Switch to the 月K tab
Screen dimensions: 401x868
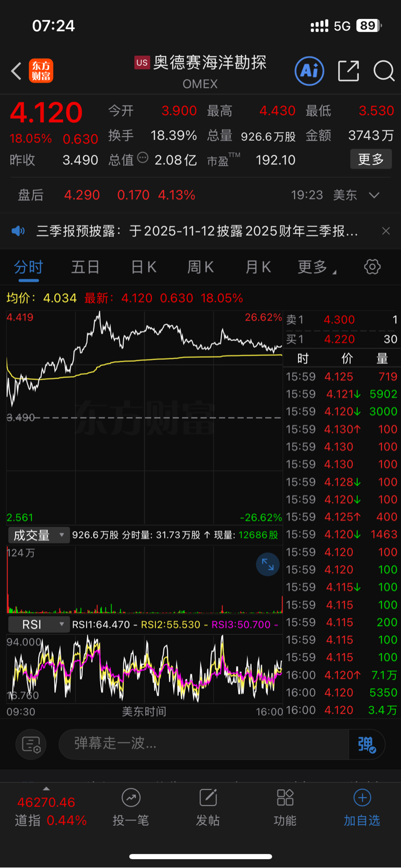coord(258,267)
